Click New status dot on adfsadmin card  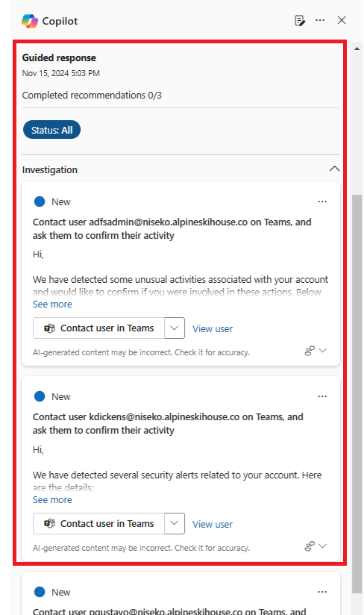(40, 202)
